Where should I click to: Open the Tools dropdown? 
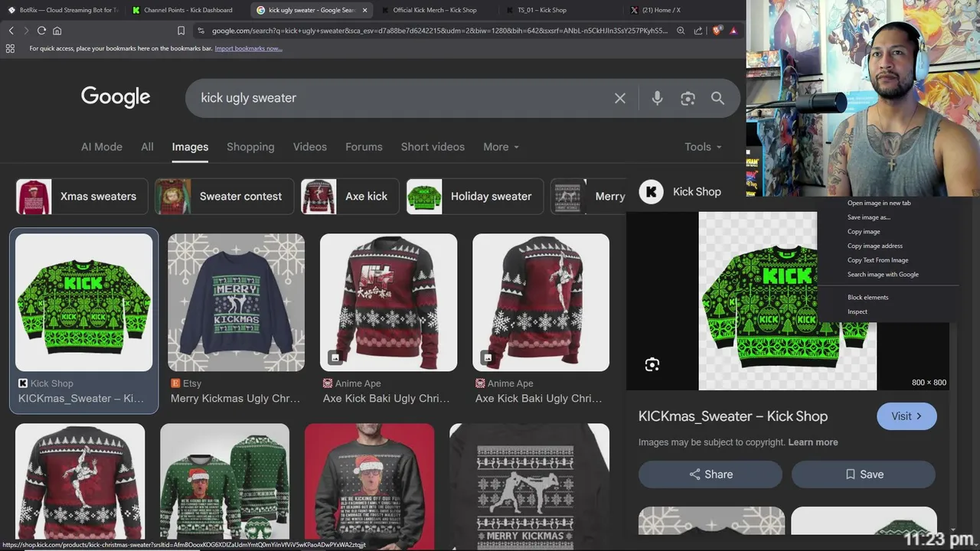703,147
